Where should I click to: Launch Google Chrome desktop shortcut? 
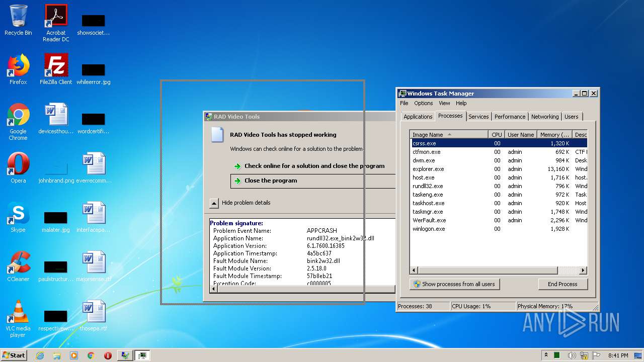(18, 122)
